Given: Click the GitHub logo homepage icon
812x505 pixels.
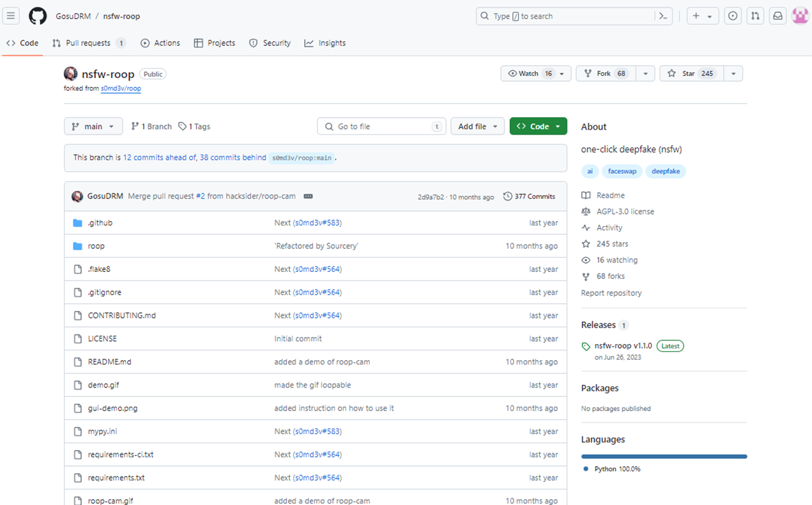Looking at the screenshot, I should 38,16.
